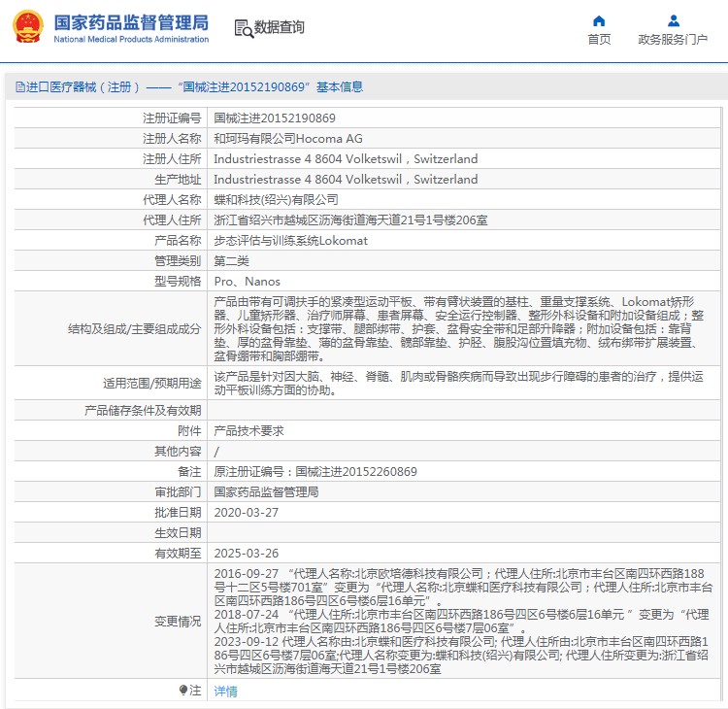Click 审批部门 value 国家药品监督管理局

coord(266,492)
